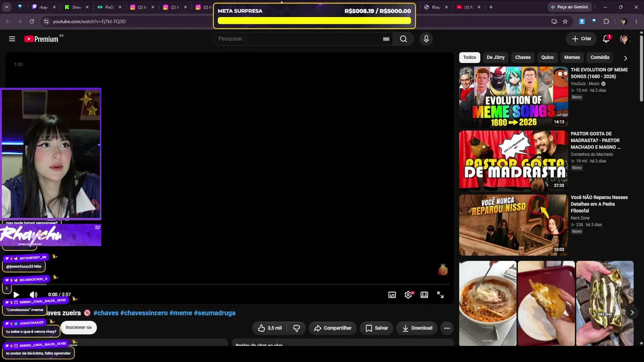This screenshot has height=362, width=644.
Task: Open Pastor Gosta de Madrasta thumbnail
Action: 513,160
